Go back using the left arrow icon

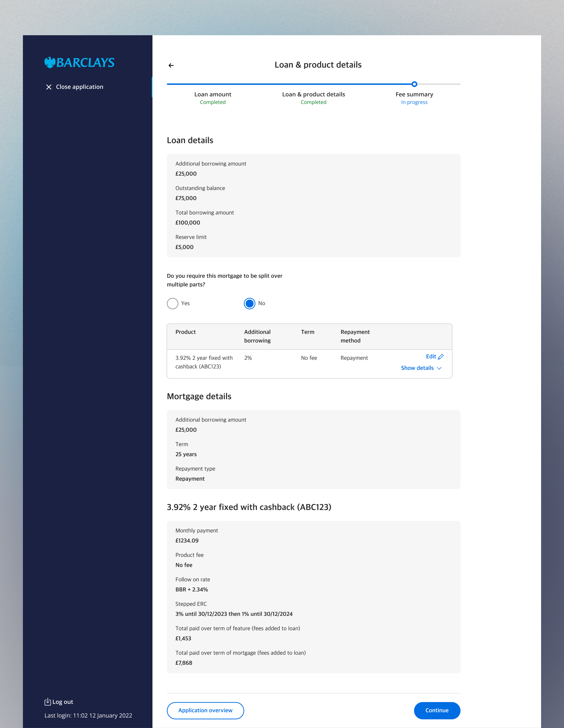(171, 65)
